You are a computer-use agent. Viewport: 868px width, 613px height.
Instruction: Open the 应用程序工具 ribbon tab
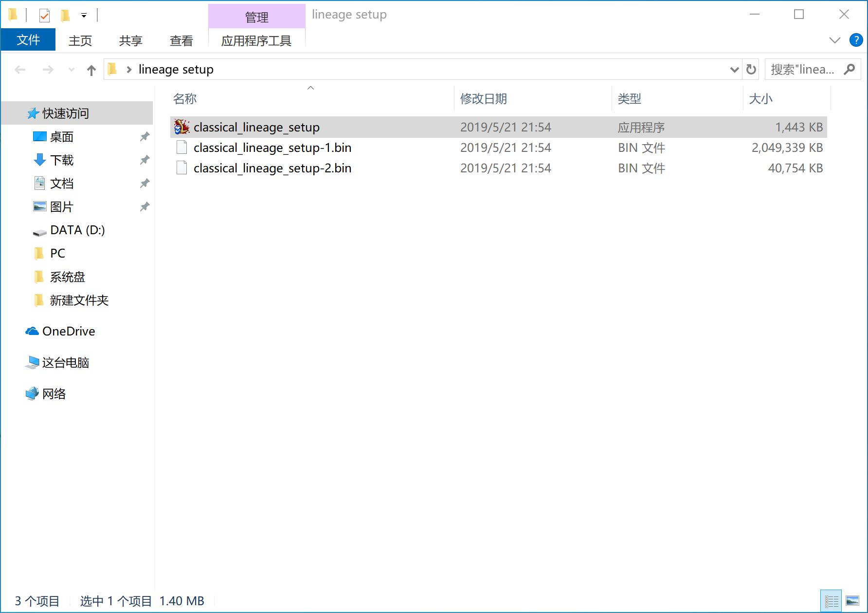[256, 41]
